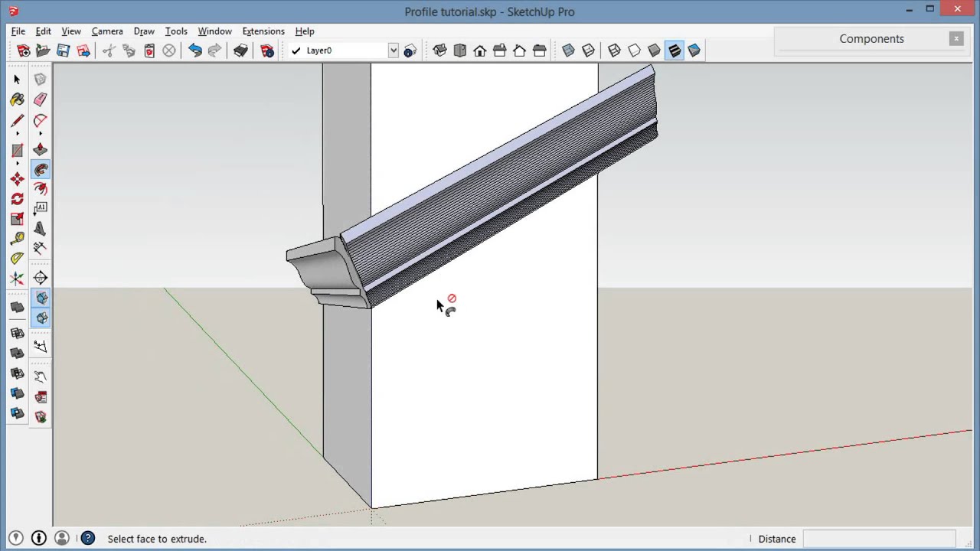The height and width of the screenshot is (551, 980).
Task: Open the Camera menu
Action: click(x=107, y=31)
